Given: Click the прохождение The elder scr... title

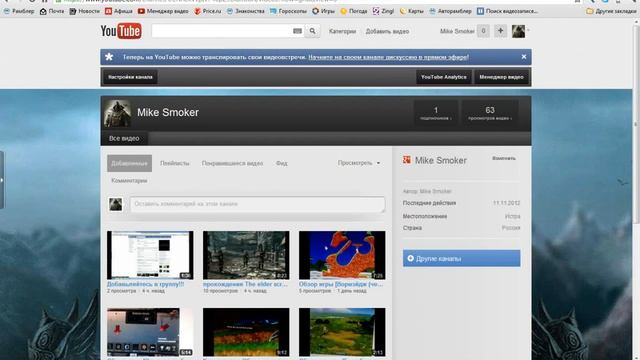Looking at the screenshot, I should click(245, 284).
